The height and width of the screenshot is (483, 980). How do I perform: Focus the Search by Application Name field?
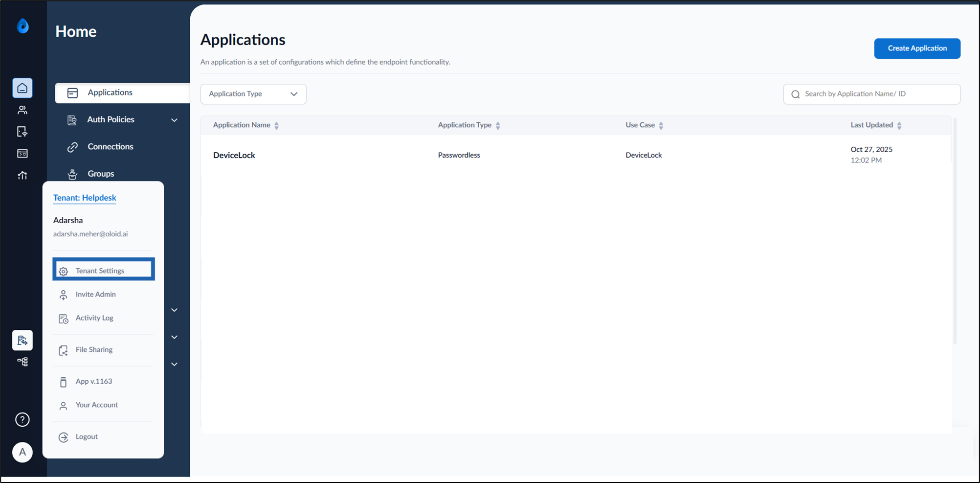coord(871,94)
